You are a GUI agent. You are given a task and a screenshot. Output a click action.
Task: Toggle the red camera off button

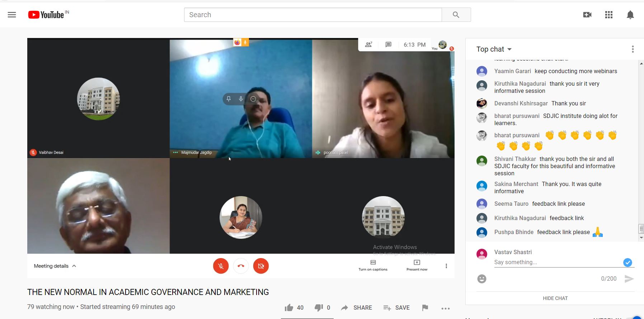261,266
